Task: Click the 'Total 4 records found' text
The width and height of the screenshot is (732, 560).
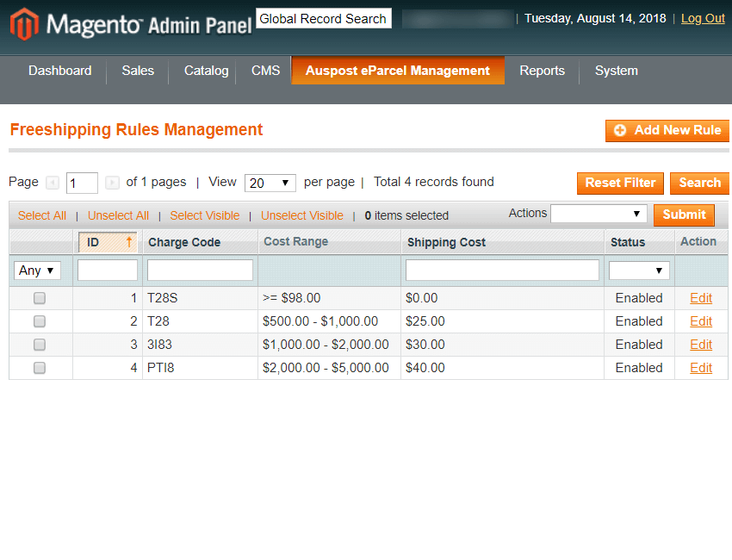Action: [x=434, y=182]
